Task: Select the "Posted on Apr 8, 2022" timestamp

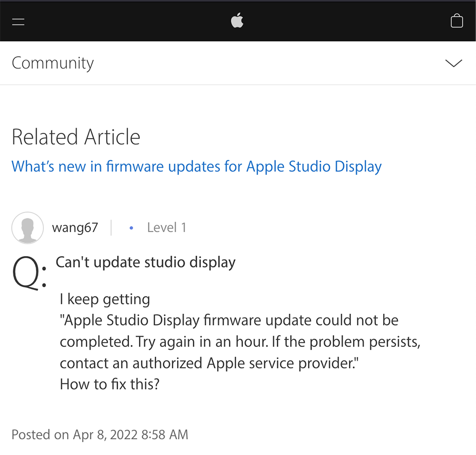Action: point(100,435)
